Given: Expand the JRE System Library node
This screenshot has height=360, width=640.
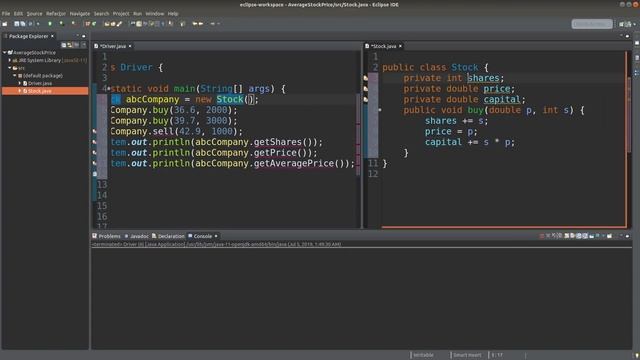Looking at the screenshot, I should click(x=10, y=60).
